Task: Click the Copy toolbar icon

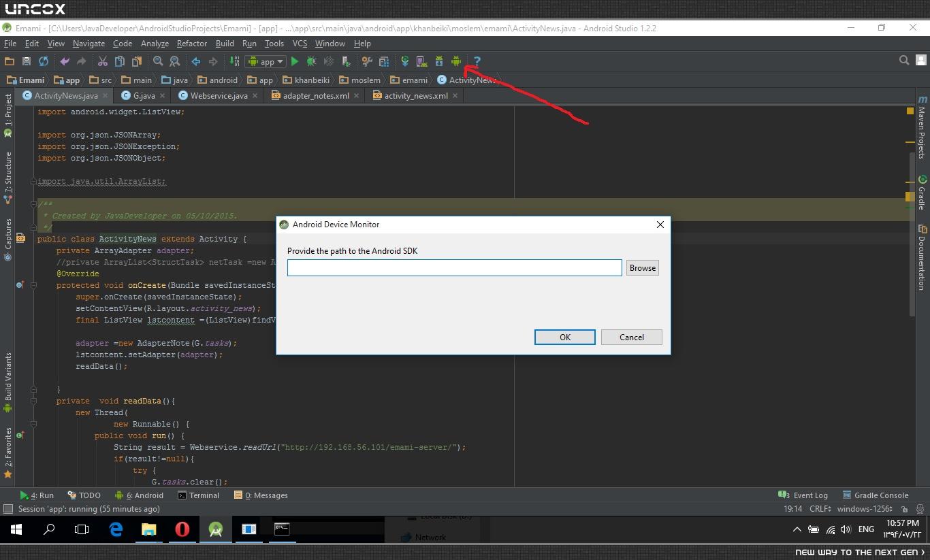Action: pos(120,61)
